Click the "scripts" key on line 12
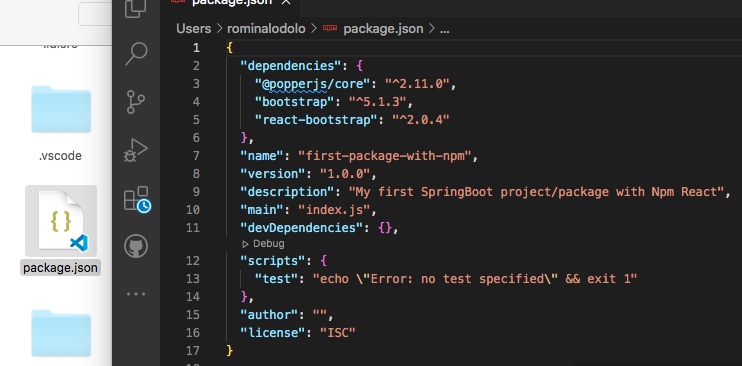This screenshot has height=366, width=742. coord(273,261)
